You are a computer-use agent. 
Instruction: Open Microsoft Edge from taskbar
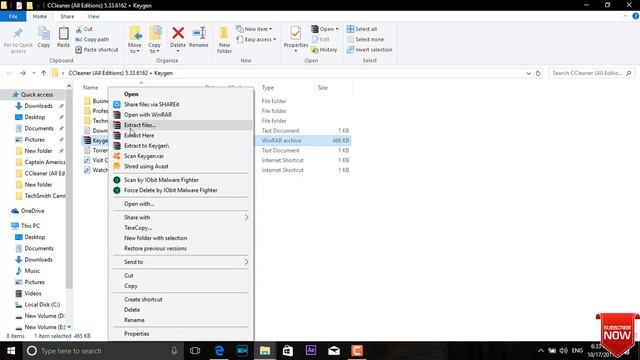point(219,351)
